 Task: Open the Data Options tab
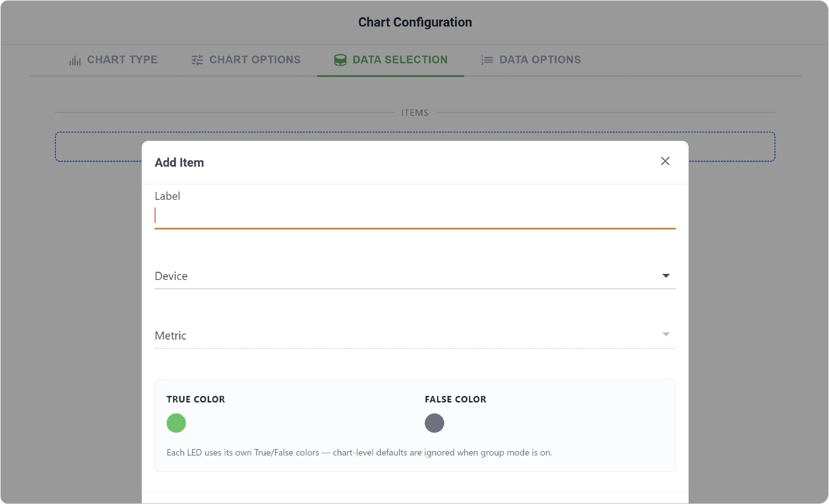pos(531,60)
